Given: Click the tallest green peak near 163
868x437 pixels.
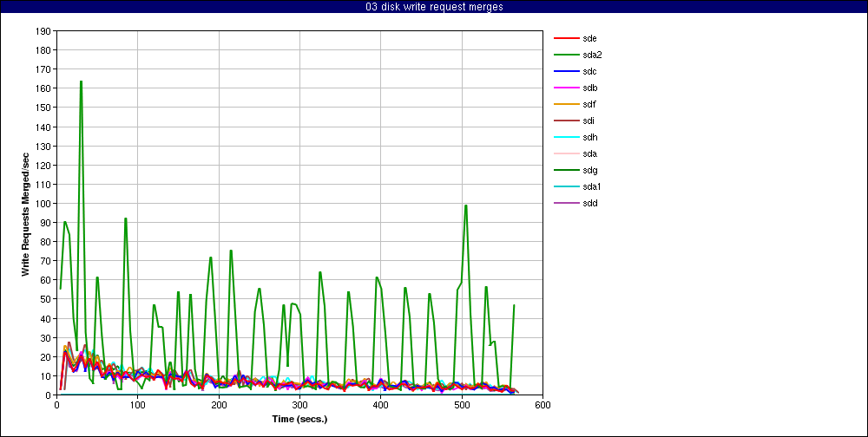Looking at the screenshot, I should 81,82.
